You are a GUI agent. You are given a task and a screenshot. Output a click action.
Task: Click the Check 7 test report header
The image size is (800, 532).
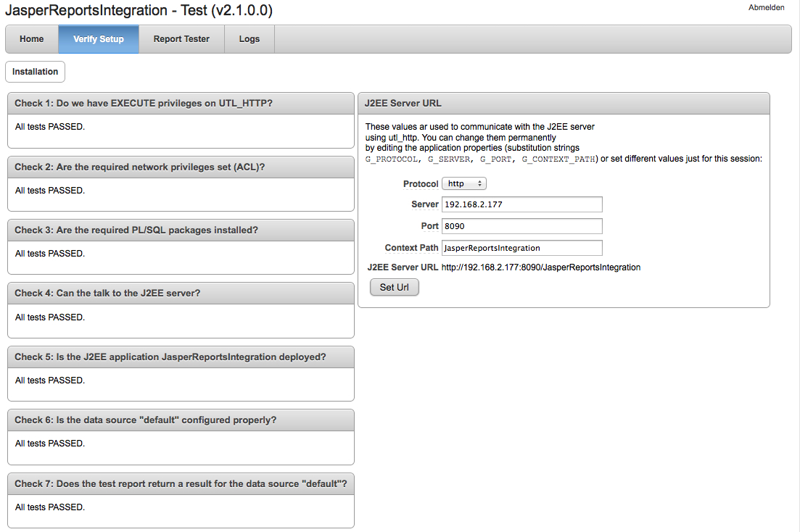[180, 483]
